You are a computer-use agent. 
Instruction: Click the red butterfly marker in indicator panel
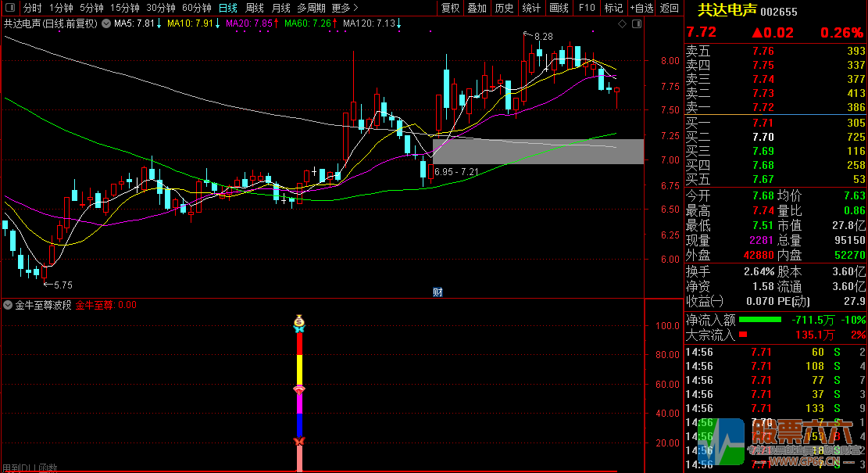tap(298, 443)
